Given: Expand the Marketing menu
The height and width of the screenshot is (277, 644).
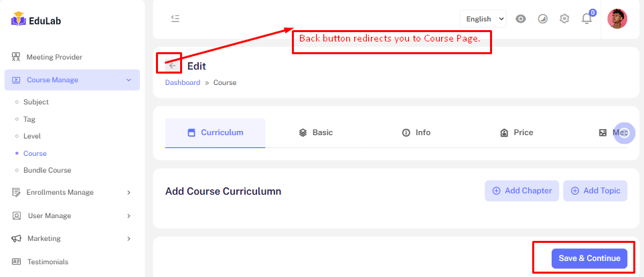Looking at the screenshot, I should 72,238.
